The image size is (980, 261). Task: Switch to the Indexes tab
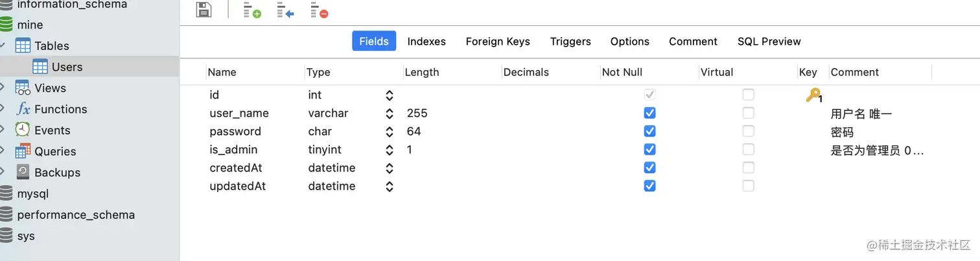click(426, 42)
